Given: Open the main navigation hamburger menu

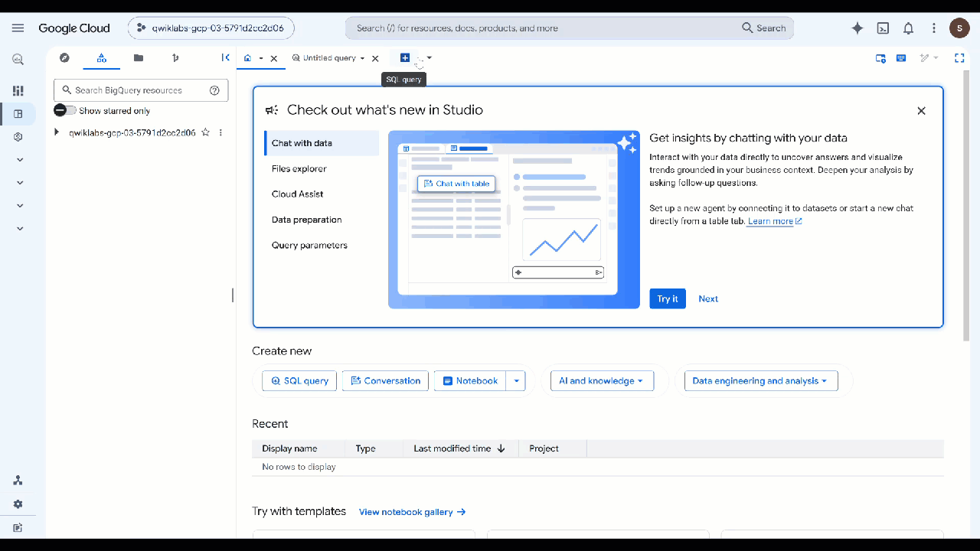Looking at the screenshot, I should 18,28.
